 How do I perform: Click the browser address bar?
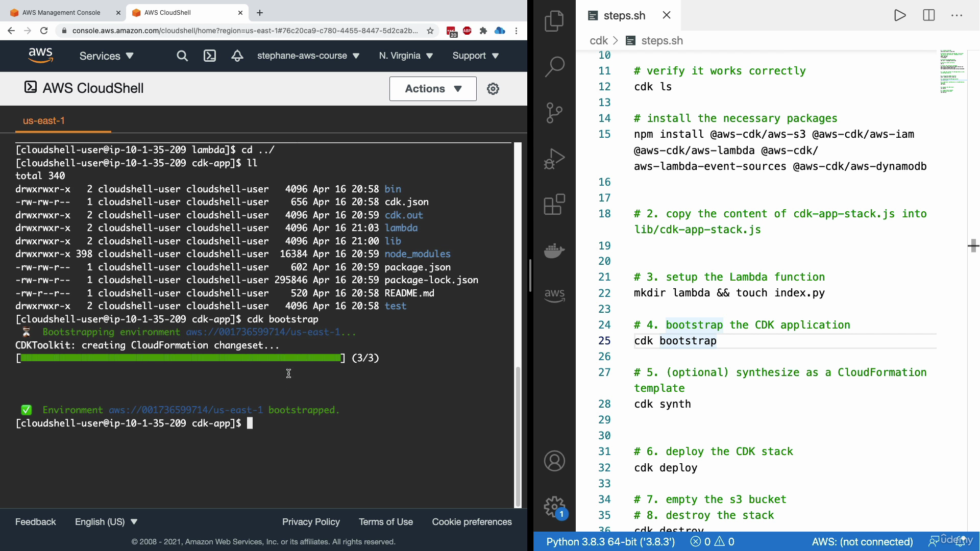click(245, 31)
